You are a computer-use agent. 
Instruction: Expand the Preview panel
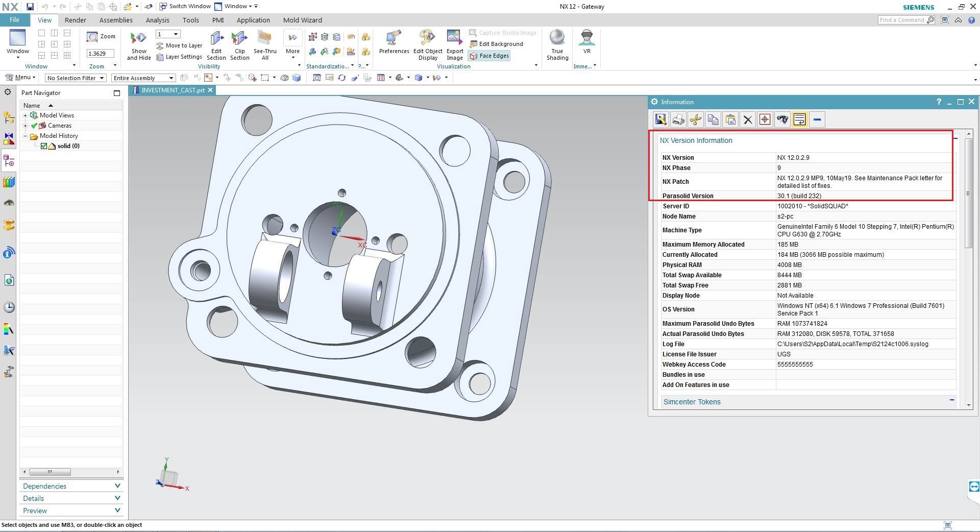click(x=71, y=511)
